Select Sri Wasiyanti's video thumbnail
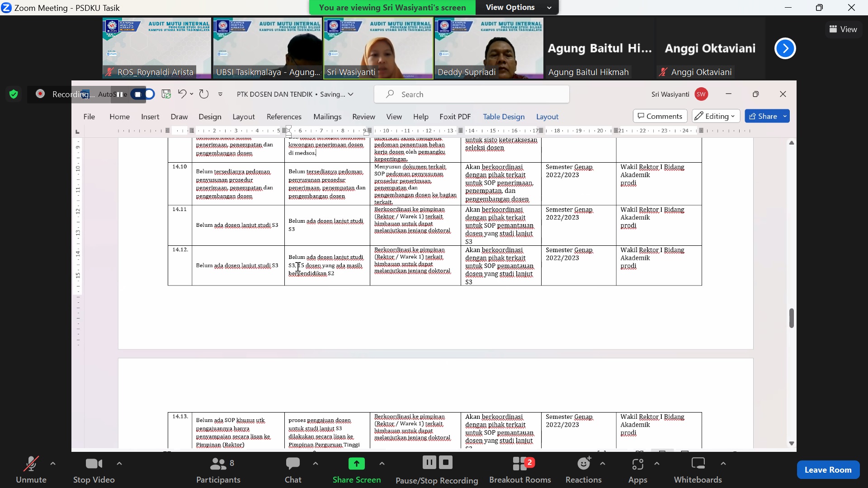The image size is (868, 488). 378,48
